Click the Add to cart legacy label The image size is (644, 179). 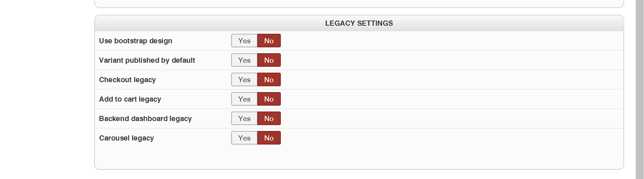coord(130,99)
